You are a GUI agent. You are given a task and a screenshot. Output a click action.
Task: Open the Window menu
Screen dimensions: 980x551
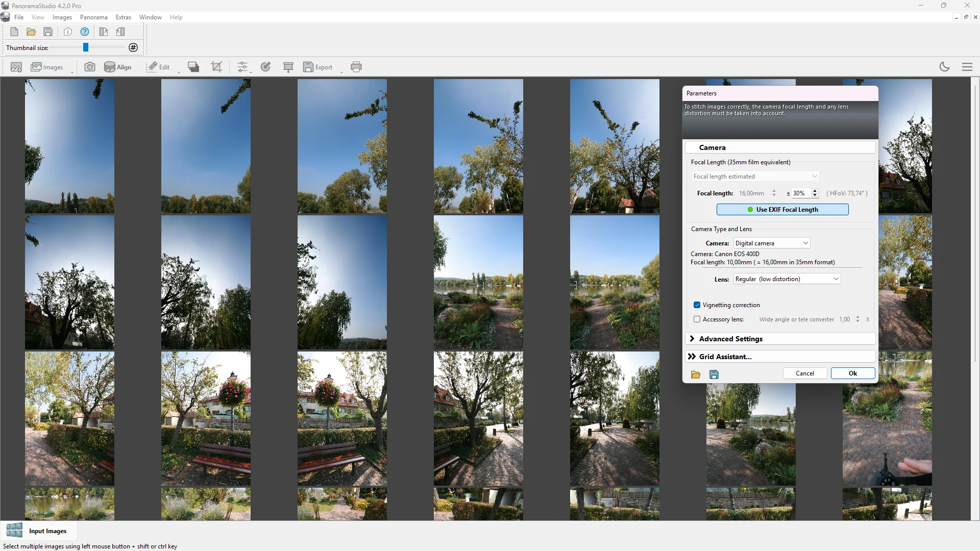(x=151, y=17)
